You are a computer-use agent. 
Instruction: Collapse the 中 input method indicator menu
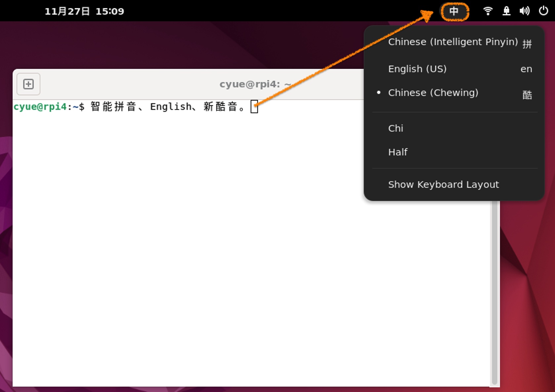tap(454, 11)
